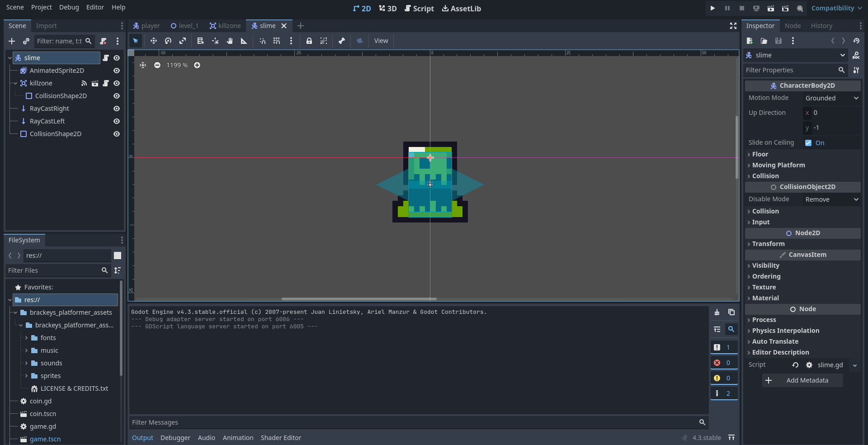This screenshot has width=868, height=445.
Task: Open the AssetLib workspace
Action: tap(462, 9)
